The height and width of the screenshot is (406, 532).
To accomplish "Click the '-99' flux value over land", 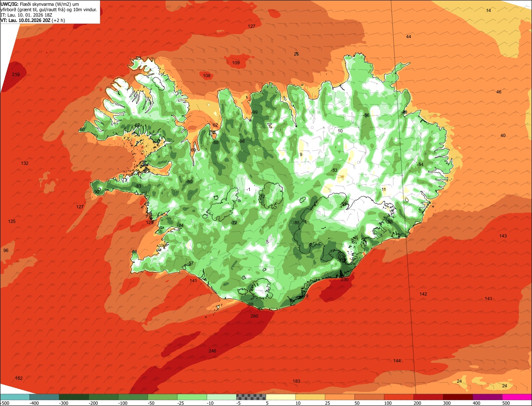I will point(254,112).
